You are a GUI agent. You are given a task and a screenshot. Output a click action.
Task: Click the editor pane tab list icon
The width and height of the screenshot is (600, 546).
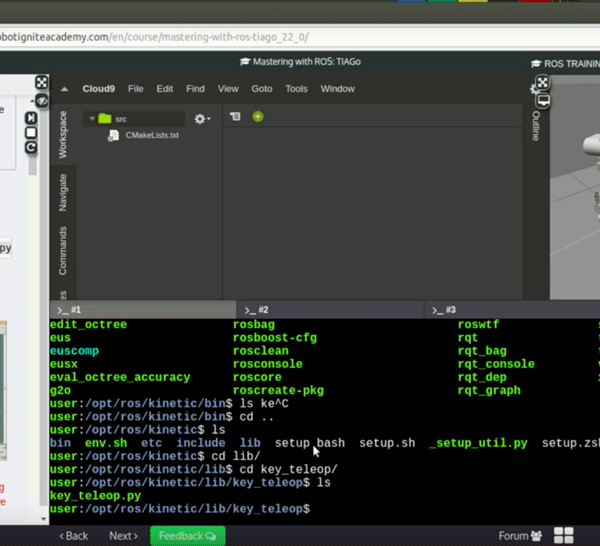coord(235,116)
